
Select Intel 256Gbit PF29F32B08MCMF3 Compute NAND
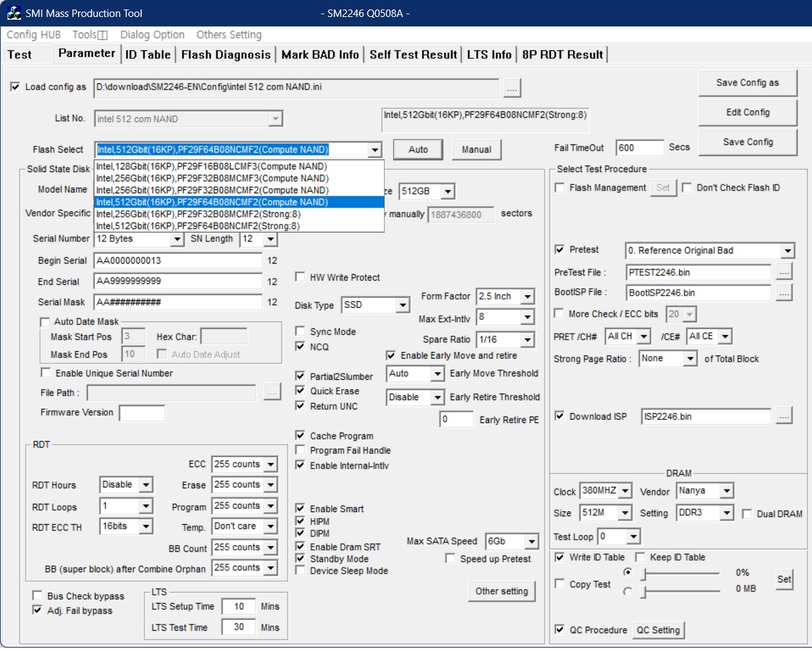[239, 178]
